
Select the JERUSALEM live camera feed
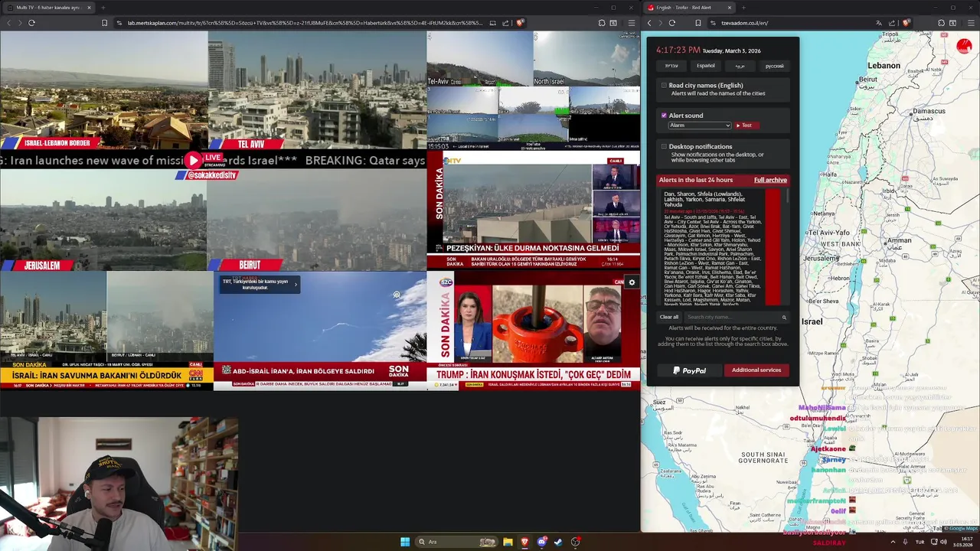(x=103, y=220)
